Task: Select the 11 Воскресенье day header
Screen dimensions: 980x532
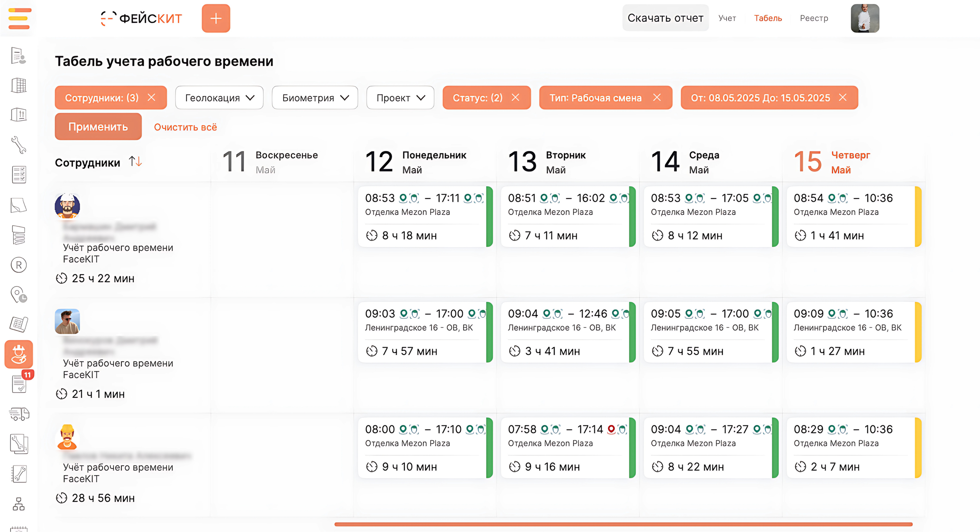Action: click(270, 162)
